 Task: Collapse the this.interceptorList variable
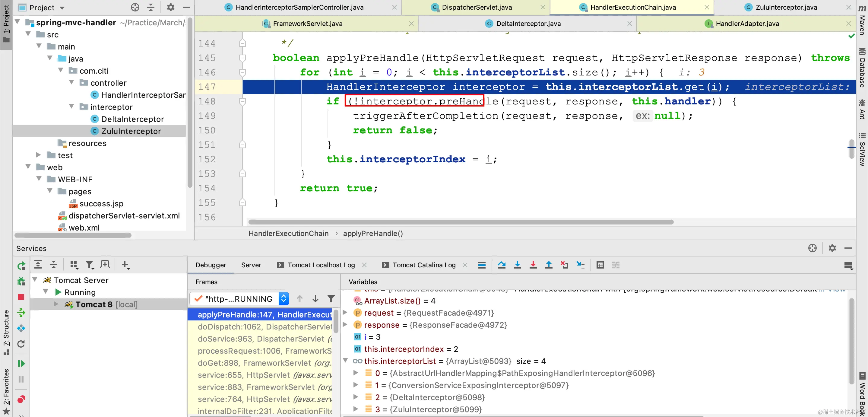click(x=345, y=361)
